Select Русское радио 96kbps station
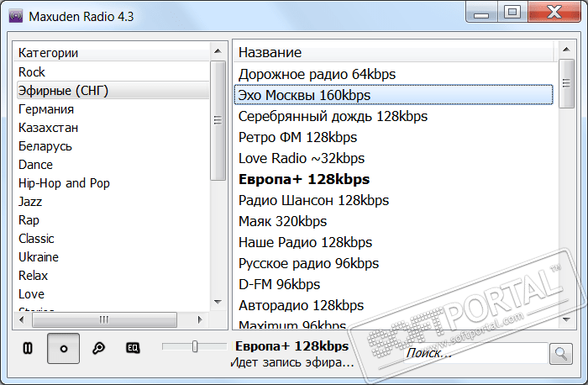Image resolution: width=588 pixels, height=385 pixels. 394,263
